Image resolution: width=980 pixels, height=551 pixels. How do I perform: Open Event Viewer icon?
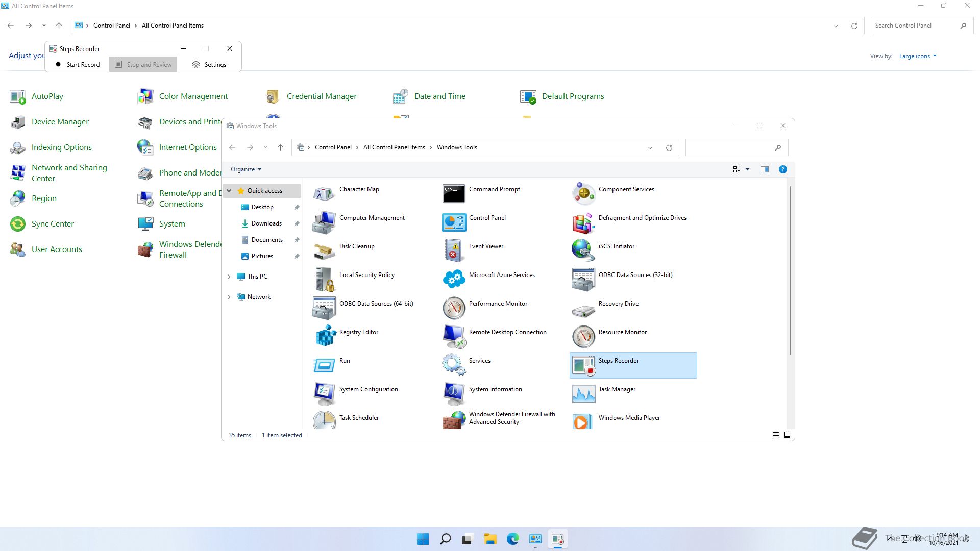(x=453, y=251)
